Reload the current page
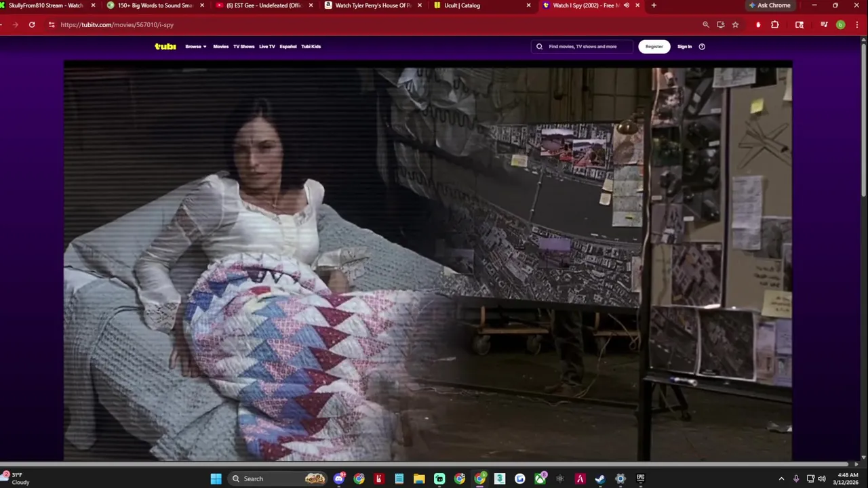The height and width of the screenshot is (488, 868). pyautogui.click(x=32, y=24)
